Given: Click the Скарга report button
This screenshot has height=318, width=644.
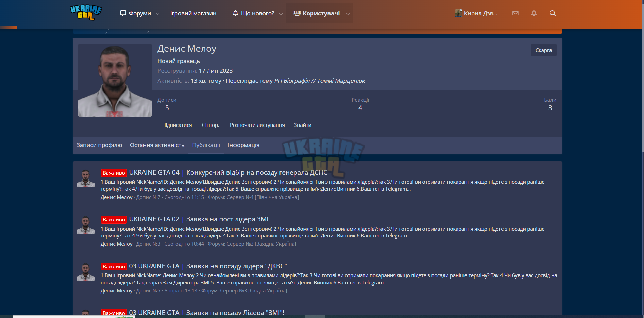Looking at the screenshot, I should click(543, 50).
